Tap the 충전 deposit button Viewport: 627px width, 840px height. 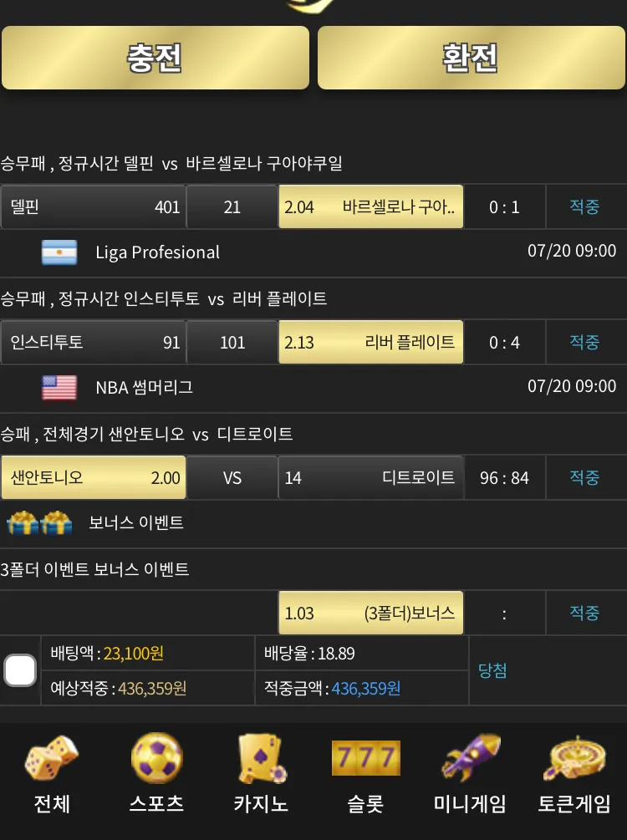tap(155, 58)
